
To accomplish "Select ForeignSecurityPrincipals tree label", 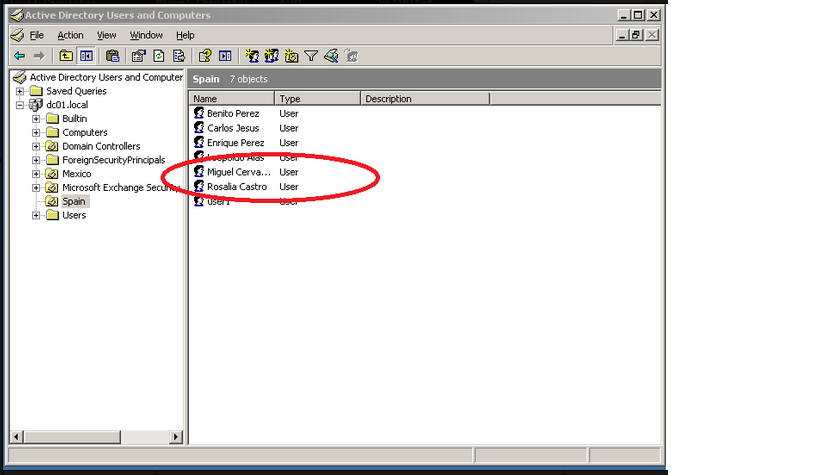I will [x=114, y=160].
